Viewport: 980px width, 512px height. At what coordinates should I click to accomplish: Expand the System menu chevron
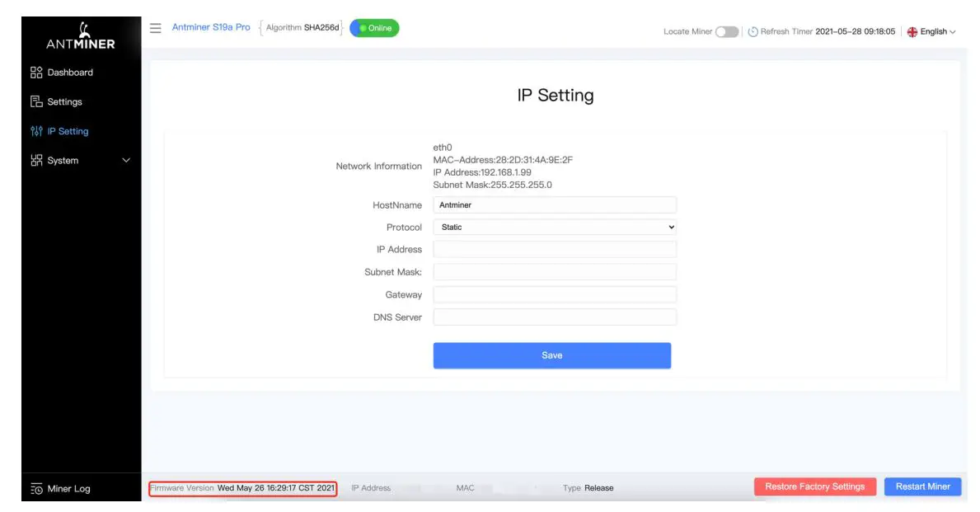tap(125, 160)
